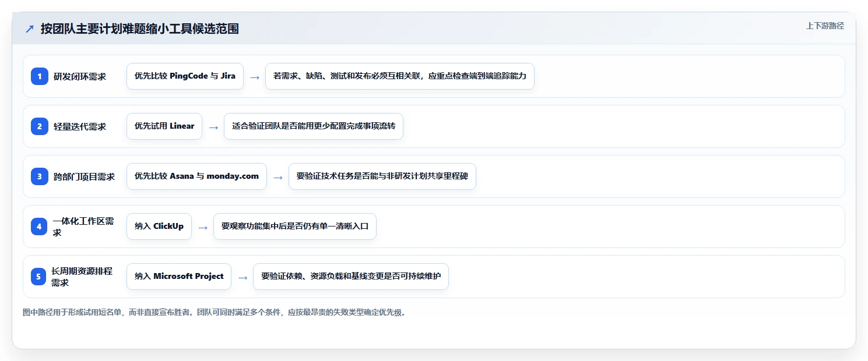The image size is (868, 361).
Task: Click the 纳入 Microsoft Project box
Action: pos(179,277)
